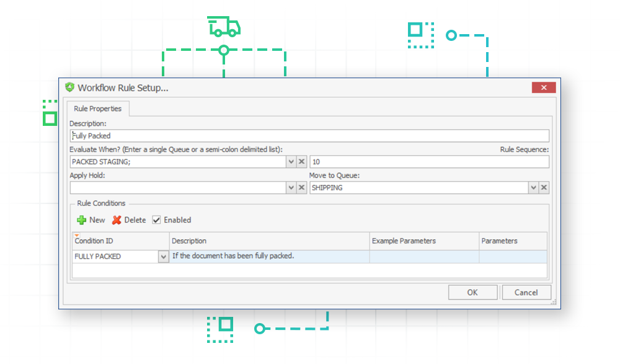Select the Rule Properties tab
This screenshot has height=364, width=620.
click(x=98, y=109)
